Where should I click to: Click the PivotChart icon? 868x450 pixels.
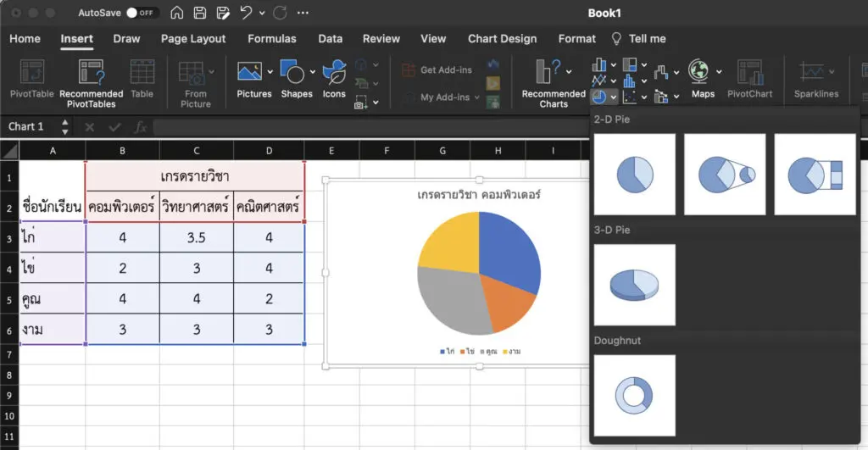coord(749,73)
